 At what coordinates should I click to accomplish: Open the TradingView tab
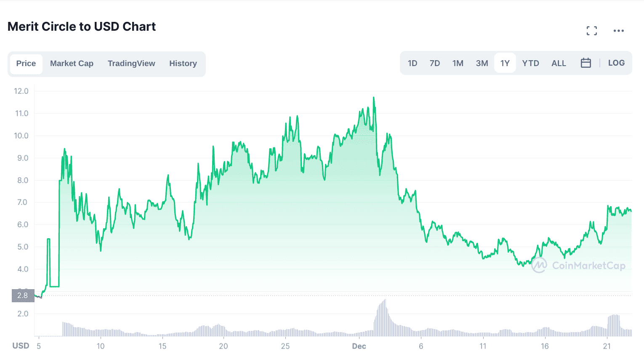tap(131, 64)
